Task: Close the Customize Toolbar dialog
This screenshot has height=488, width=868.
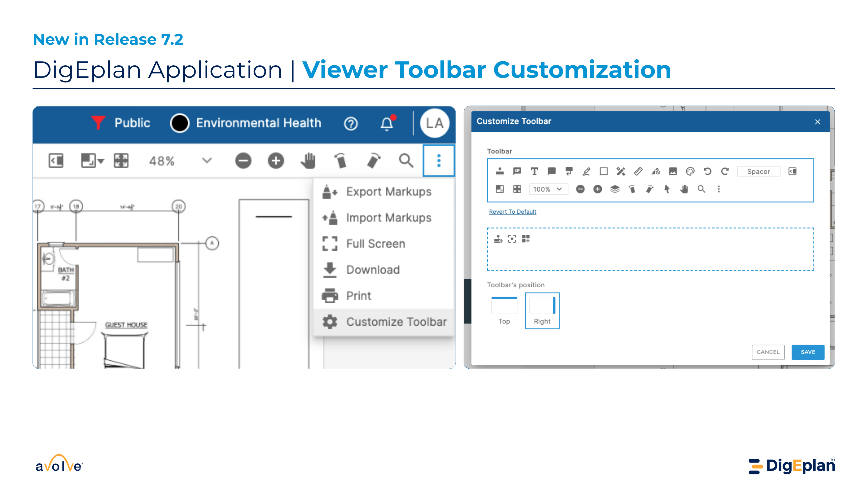Action: pyautogui.click(x=818, y=122)
